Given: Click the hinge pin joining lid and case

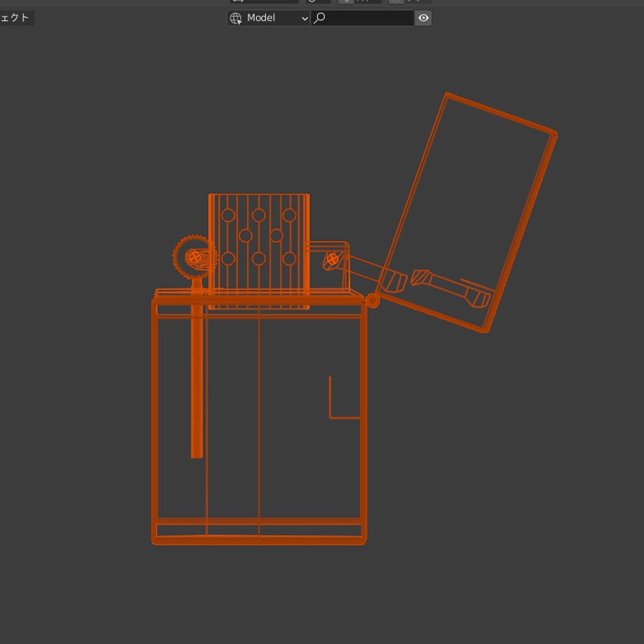Looking at the screenshot, I should click(x=372, y=301).
